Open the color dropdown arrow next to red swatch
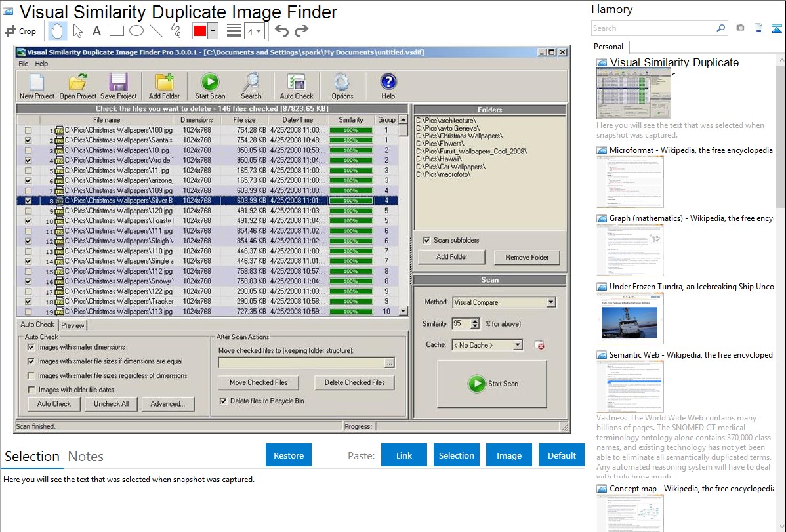 click(x=213, y=31)
